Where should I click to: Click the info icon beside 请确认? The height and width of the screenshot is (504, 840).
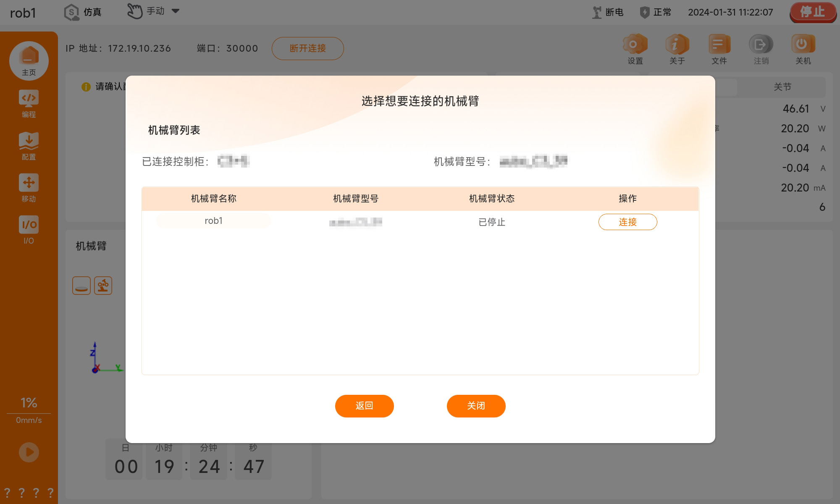tap(86, 87)
